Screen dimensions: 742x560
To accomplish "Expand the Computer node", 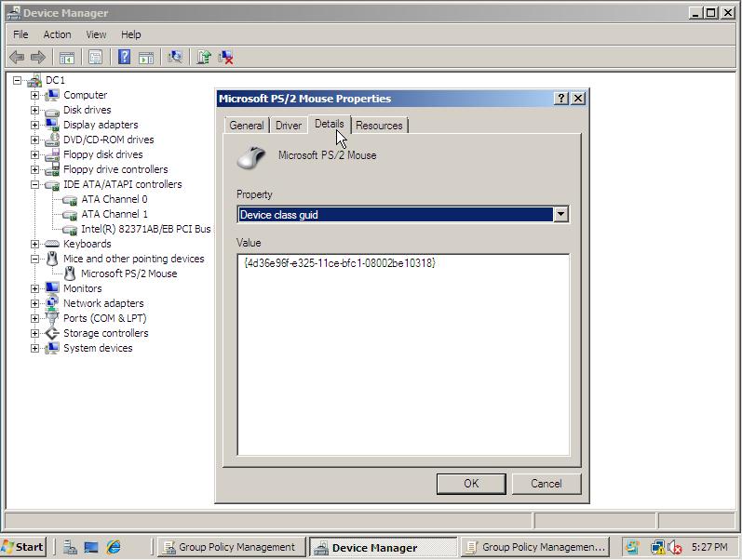I will click(x=34, y=95).
